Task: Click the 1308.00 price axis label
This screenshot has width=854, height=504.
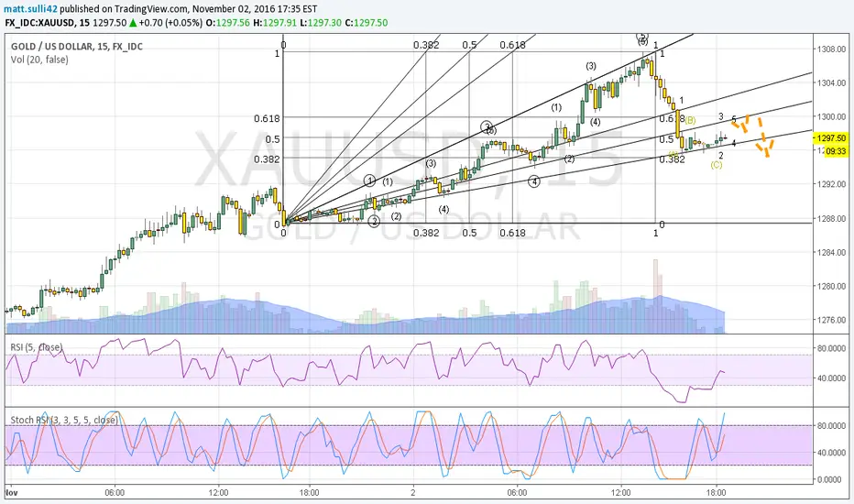Action: 832,49
